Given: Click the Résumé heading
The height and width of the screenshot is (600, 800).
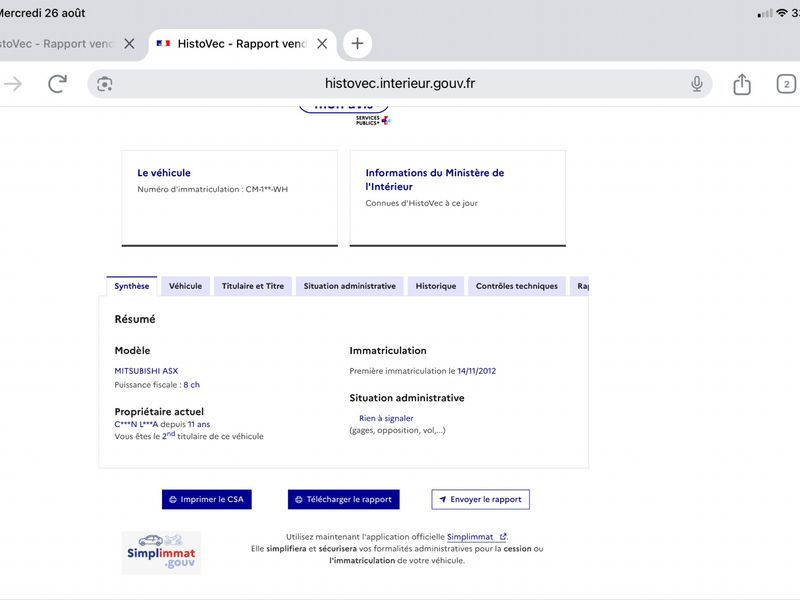Looking at the screenshot, I should tap(135, 319).
